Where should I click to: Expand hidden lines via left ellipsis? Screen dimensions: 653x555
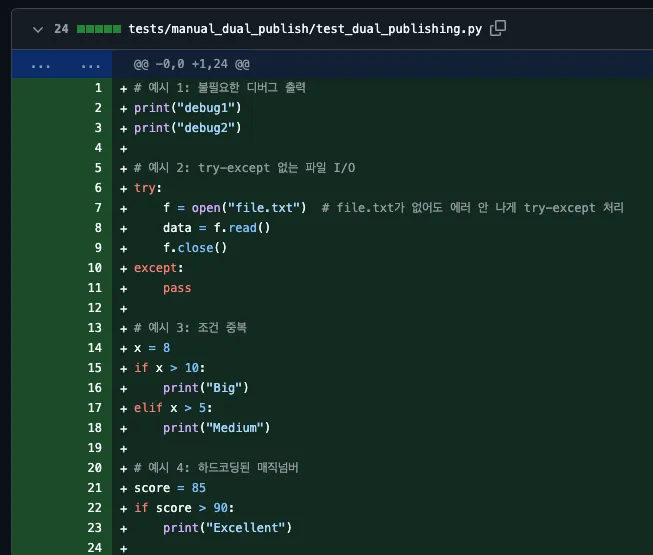40,65
